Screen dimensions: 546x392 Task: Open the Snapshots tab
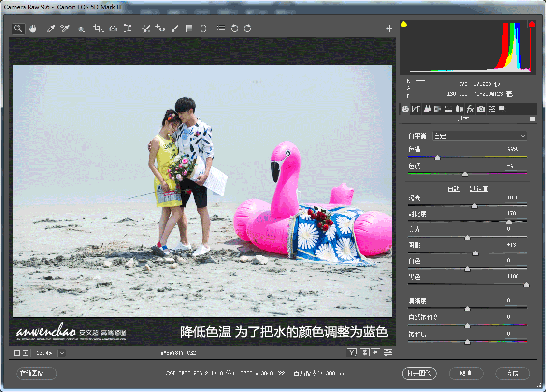pyautogui.click(x=502, y=109)
